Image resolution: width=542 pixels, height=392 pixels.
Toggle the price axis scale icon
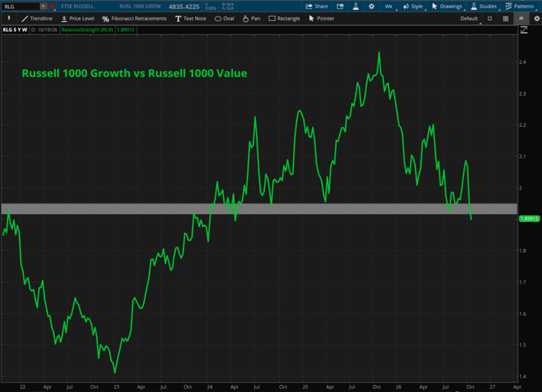524,30
